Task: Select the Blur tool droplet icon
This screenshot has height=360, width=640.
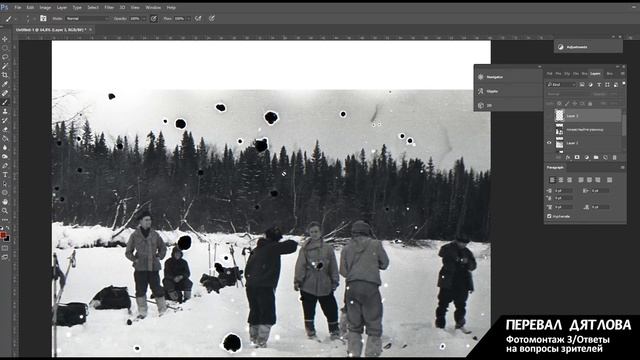Action: click(x=5, y=147)
